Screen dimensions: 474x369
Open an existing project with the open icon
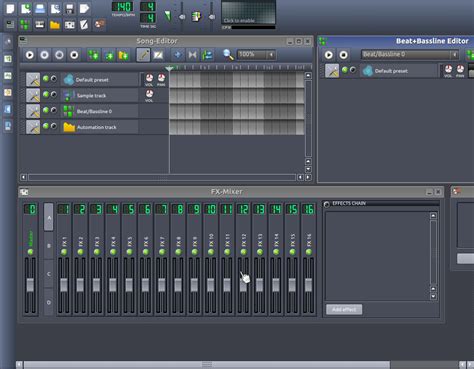(40, 8)
